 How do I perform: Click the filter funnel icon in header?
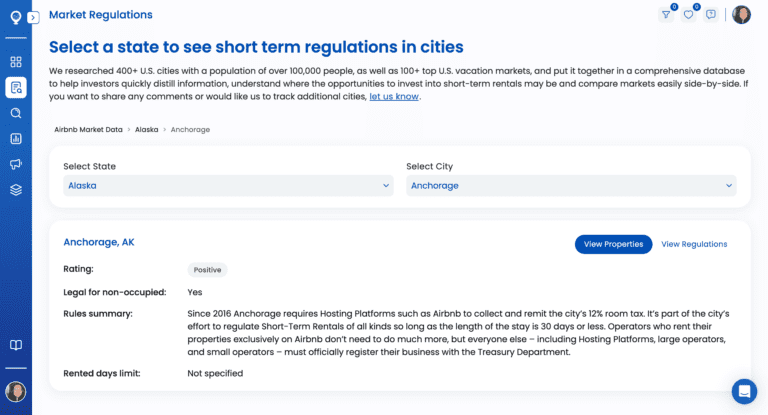tap(666, 15)
